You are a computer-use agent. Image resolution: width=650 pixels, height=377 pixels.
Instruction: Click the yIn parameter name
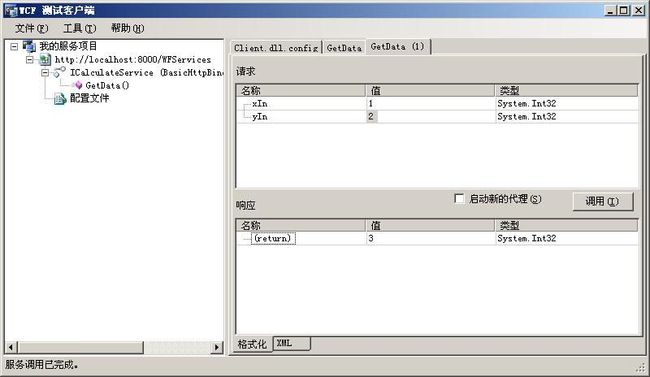260,117
